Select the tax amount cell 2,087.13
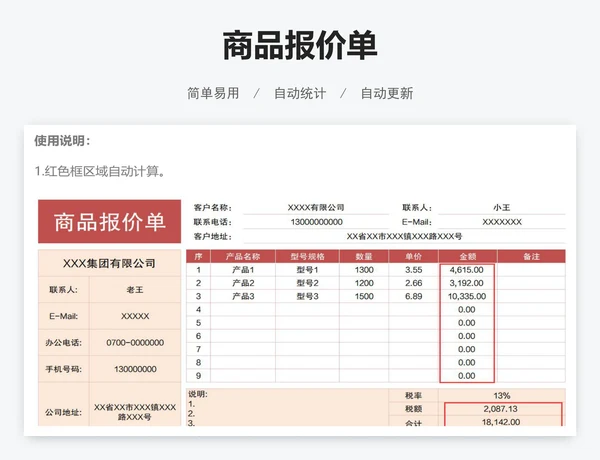The height and width of the screenshot is (460, 600). [x=501, y=409]
